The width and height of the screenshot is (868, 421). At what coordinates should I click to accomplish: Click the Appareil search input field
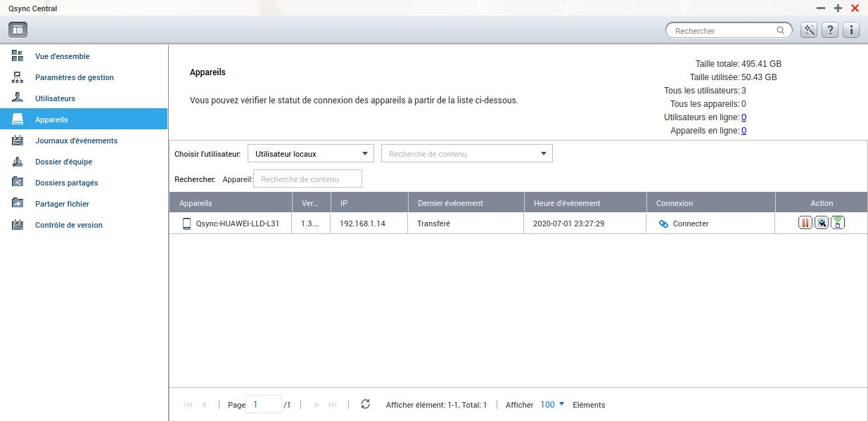pos(307,179)
